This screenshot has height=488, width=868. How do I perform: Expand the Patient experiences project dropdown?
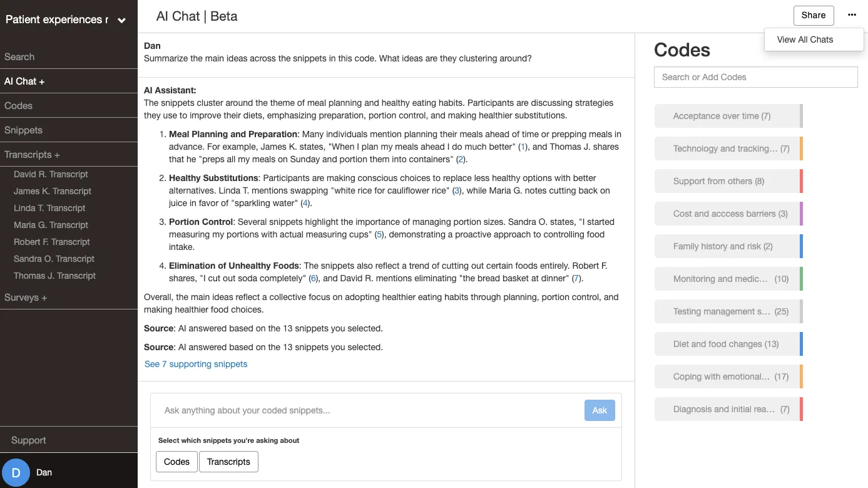pos(121,21)
